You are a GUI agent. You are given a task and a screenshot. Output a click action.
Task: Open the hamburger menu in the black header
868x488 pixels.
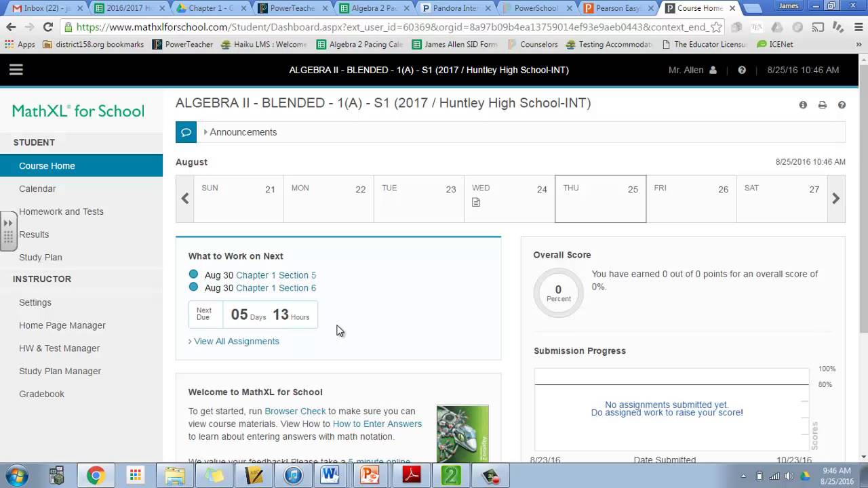tap(16, 70)
